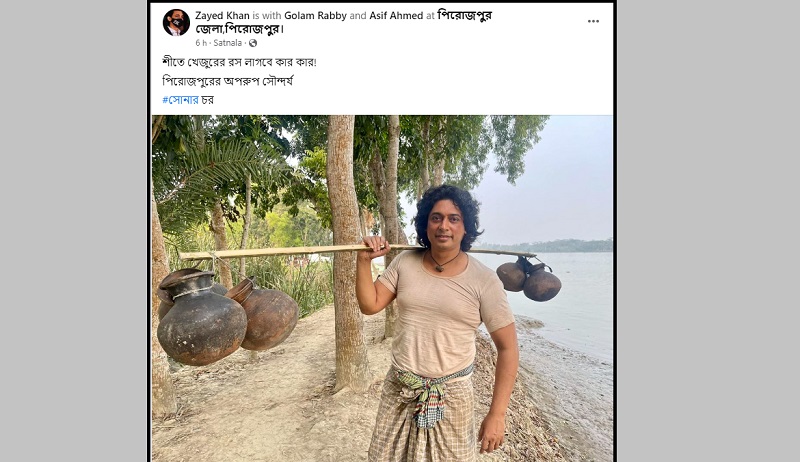Click the large clay pot on the left
800x462 pixels.
(201, 322)
